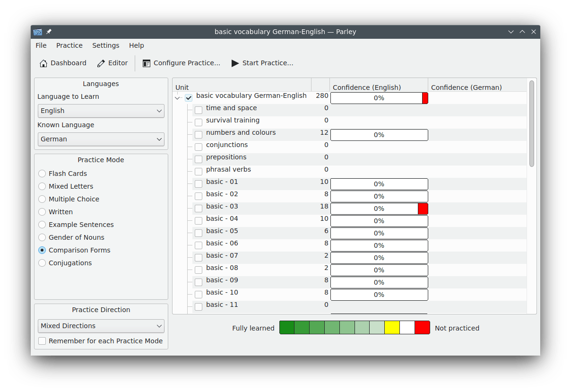Viewport: 571px width, 392px height.
Task: Click the Configure Practice icon
Action: tap(147, 63)
